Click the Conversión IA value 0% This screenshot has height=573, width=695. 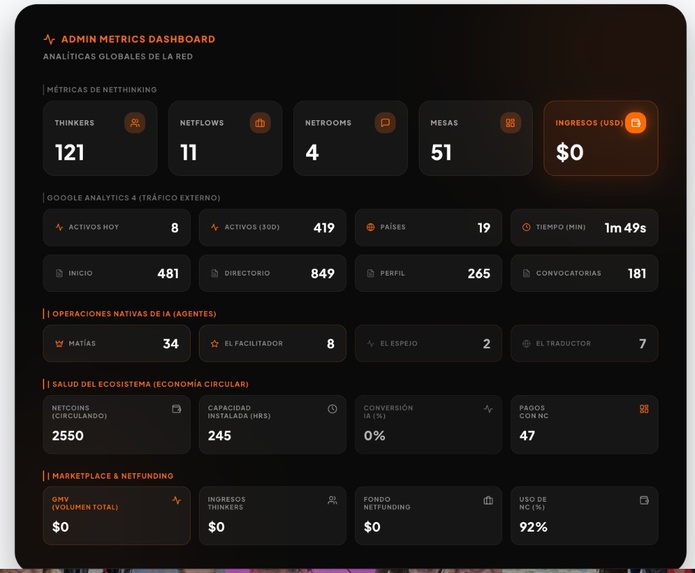click(375, 436)
